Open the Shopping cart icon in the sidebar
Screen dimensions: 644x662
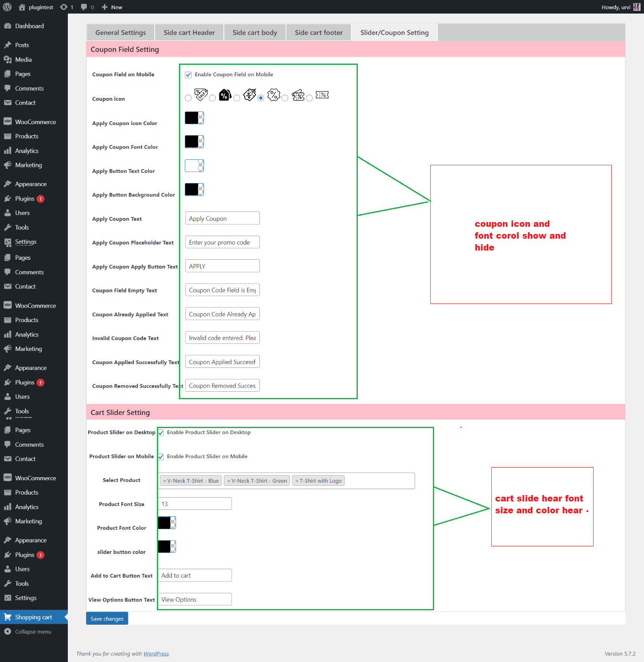coord(8,617)
